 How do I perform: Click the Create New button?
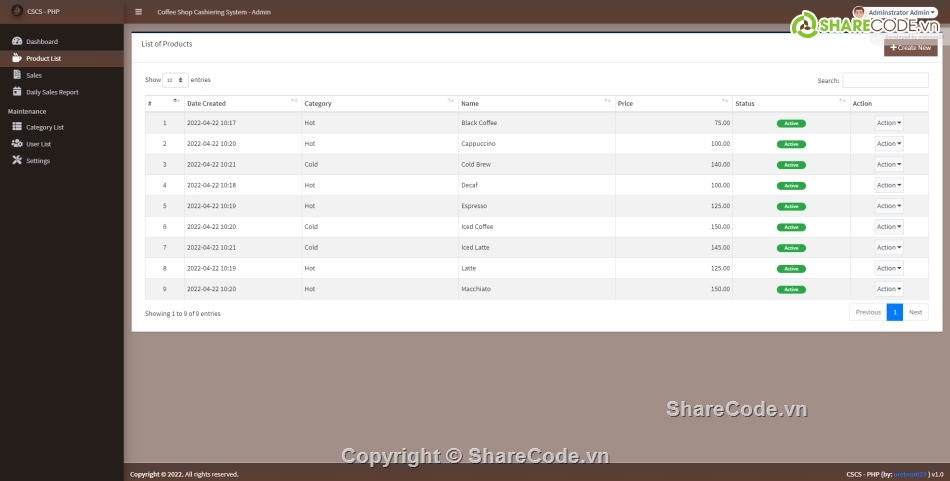[x=910, y=48]
